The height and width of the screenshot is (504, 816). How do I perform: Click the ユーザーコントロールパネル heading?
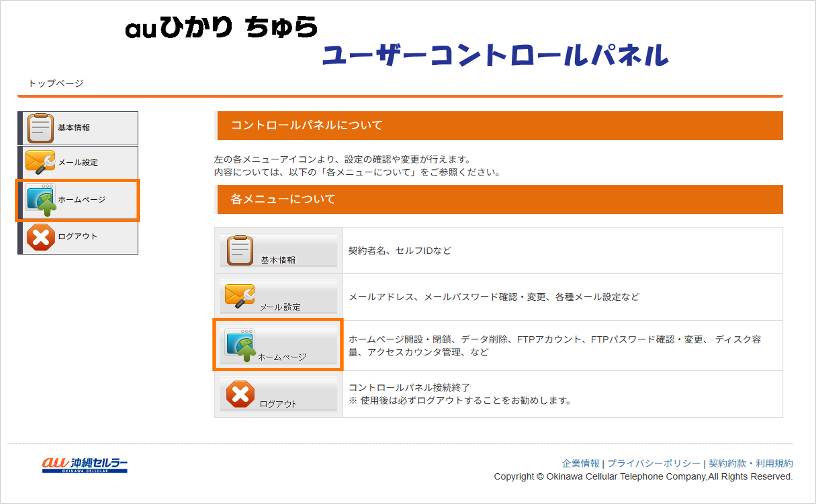[495, 55]
